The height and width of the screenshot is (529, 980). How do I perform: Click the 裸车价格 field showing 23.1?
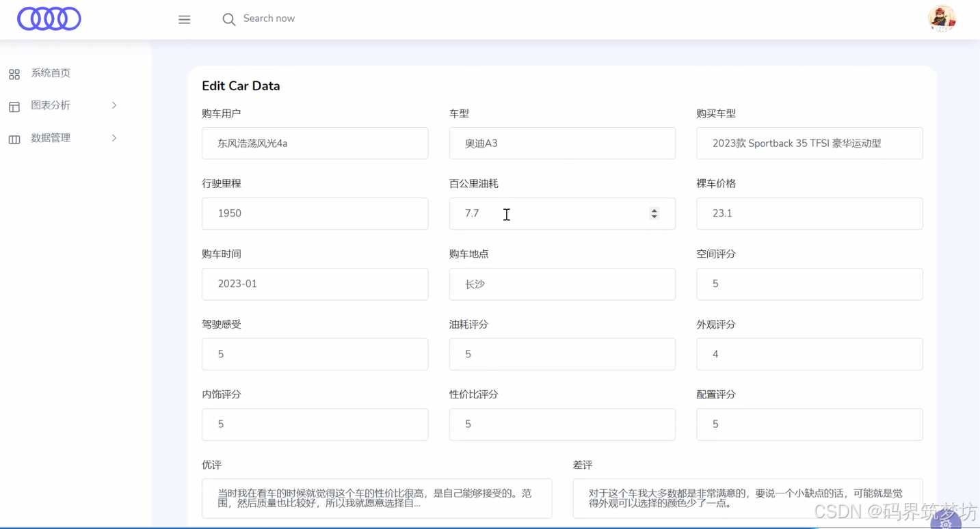[810, 213]
